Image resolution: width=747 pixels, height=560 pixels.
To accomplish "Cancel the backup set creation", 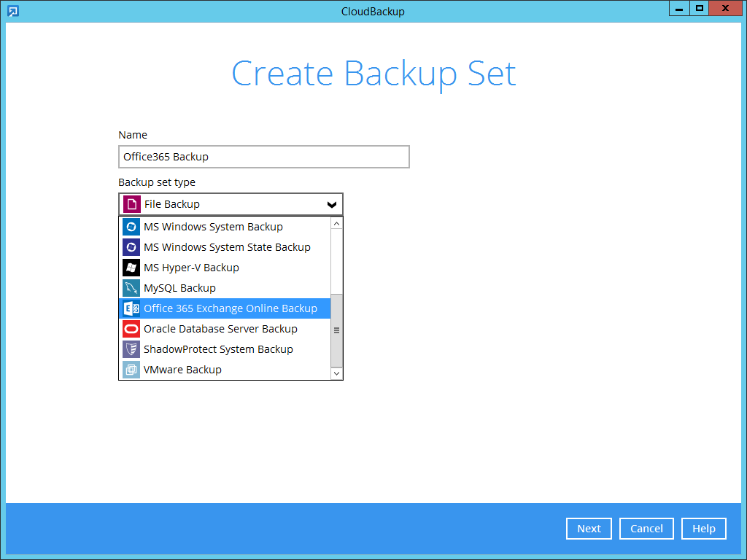I will 646,529.
